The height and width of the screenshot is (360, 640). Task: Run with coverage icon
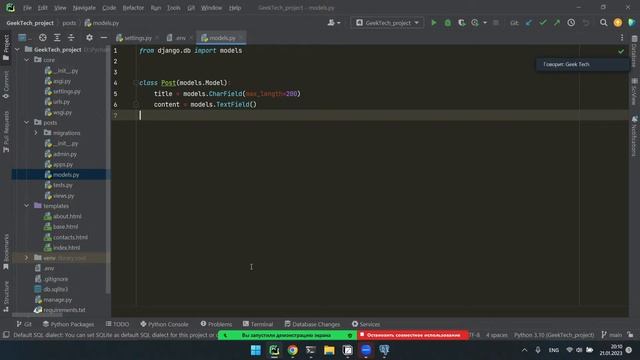462,23
